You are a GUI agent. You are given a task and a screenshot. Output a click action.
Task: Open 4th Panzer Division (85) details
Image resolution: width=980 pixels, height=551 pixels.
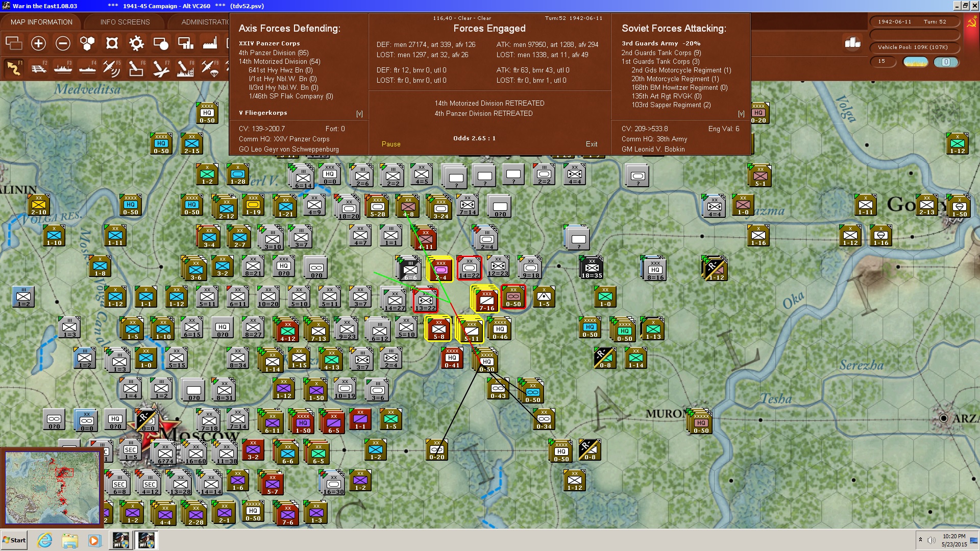click(274, 53)
